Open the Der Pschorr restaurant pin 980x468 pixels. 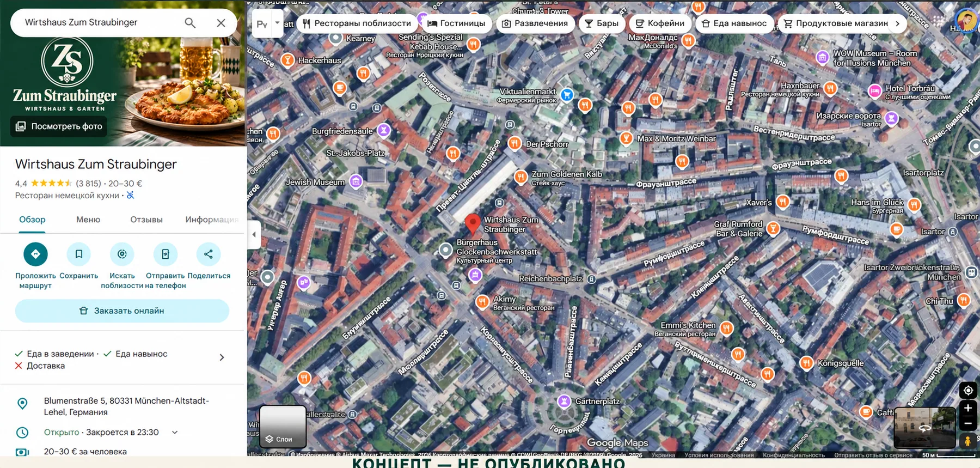point(514,143)
